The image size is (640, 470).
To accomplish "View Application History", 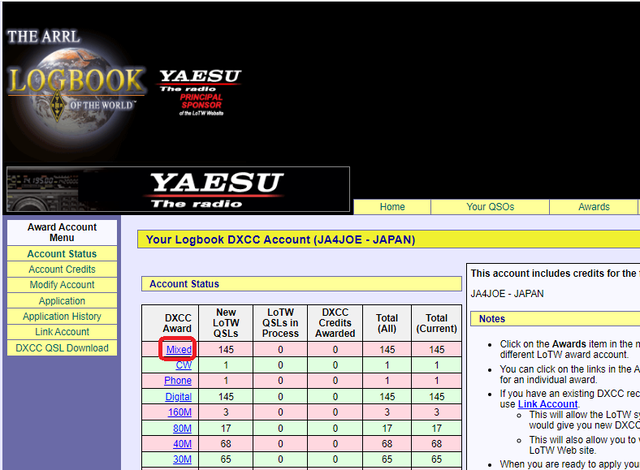I will (x=62, y=316).
